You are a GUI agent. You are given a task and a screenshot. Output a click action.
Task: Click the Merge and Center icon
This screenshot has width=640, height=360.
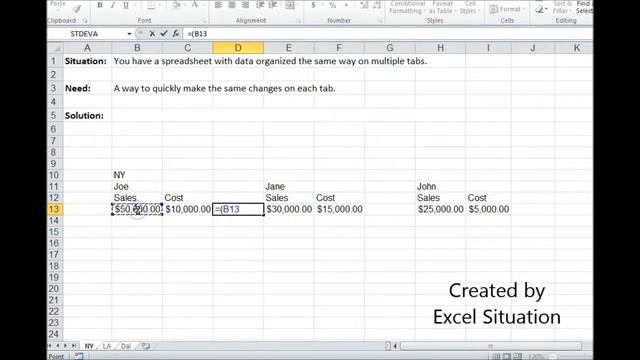(290, 5)
